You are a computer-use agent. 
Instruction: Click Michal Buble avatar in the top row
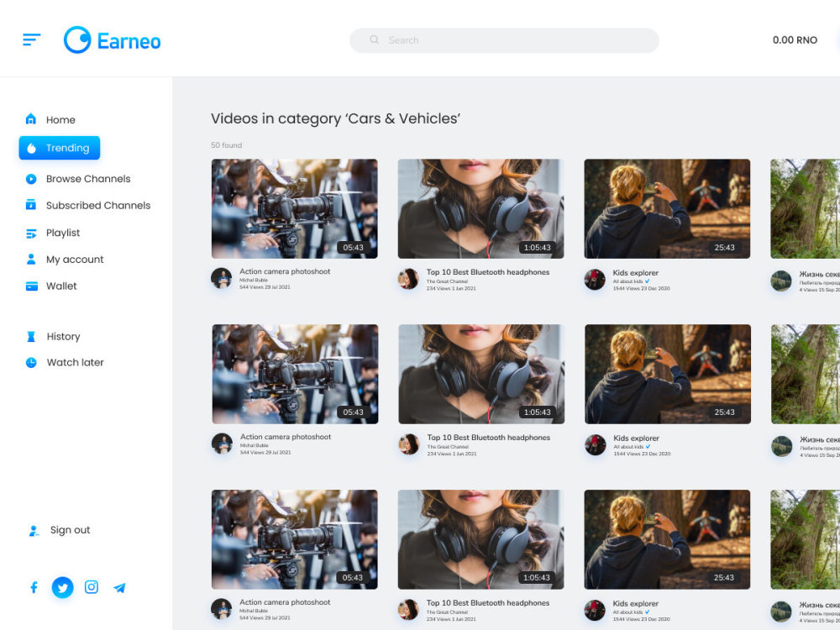tap(221, 278)
